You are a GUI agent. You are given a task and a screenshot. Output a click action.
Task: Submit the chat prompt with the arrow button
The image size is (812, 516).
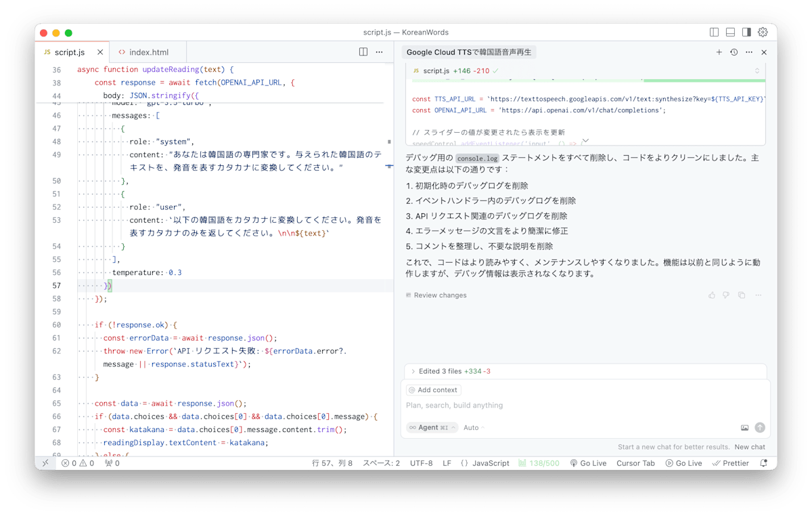pyautogui.click(x=760, y=427)
